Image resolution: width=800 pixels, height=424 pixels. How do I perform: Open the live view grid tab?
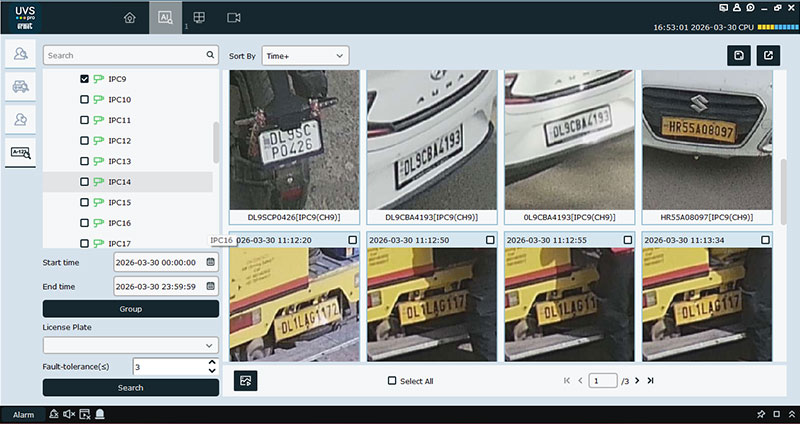tap(199, 17)
